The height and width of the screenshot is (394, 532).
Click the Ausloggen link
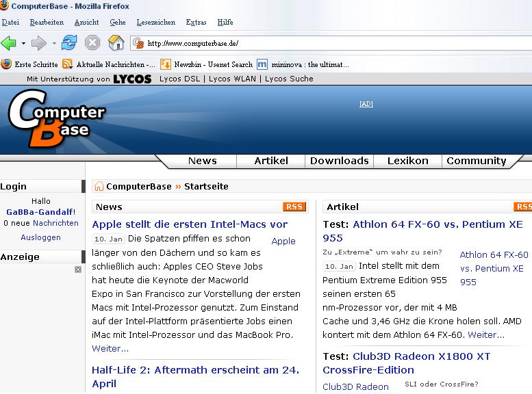click(40, 237)
